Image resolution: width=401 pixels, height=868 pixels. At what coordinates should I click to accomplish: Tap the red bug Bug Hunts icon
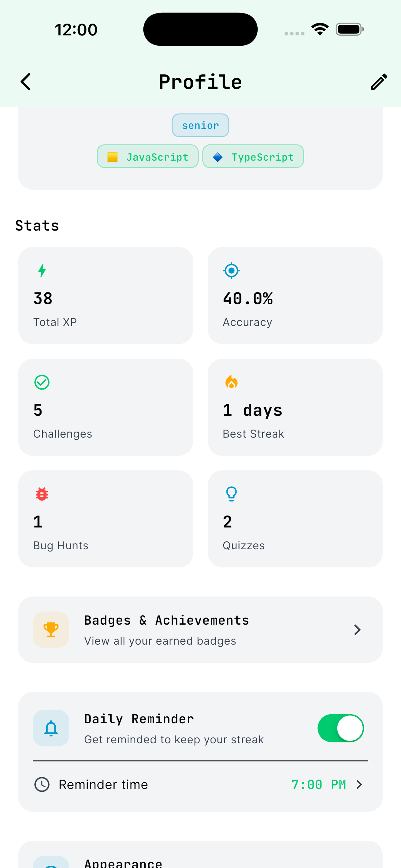[x=42, y=494]
